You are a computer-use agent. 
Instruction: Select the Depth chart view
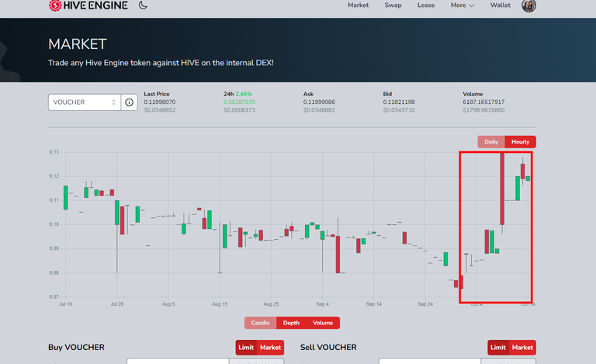pyautogui.click(x=291, y=323)
